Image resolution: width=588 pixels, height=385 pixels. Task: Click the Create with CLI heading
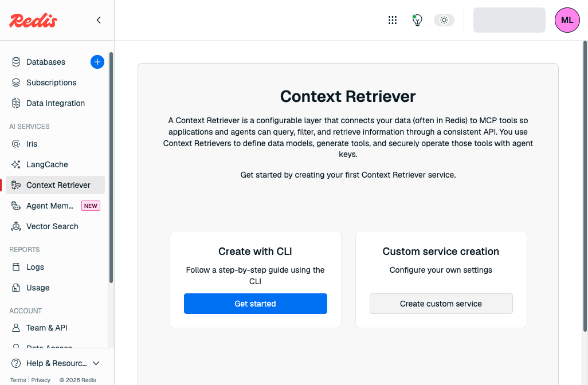point(256,252)
